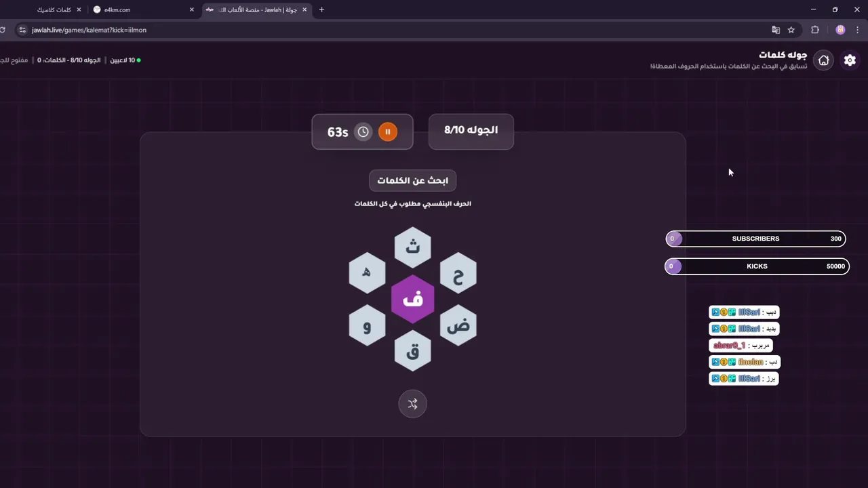Click the ilnolan chat message
Screen dimensions: 868x488
745,362
